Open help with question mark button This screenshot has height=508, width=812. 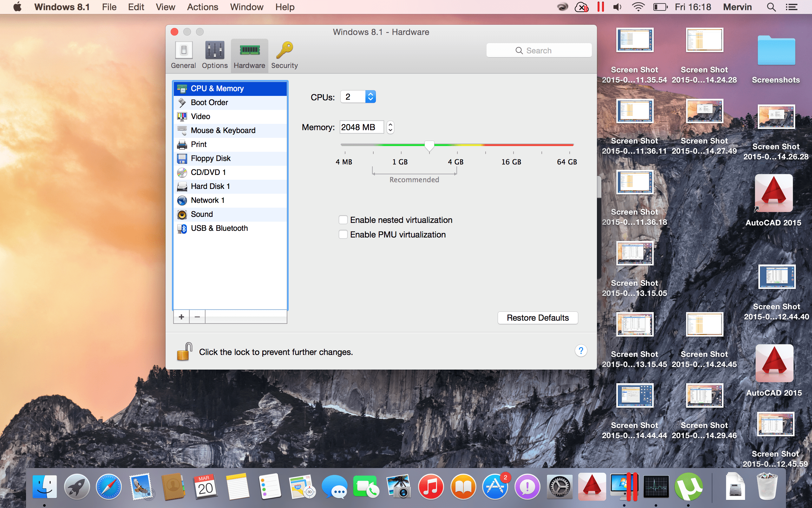pos(581,351)
